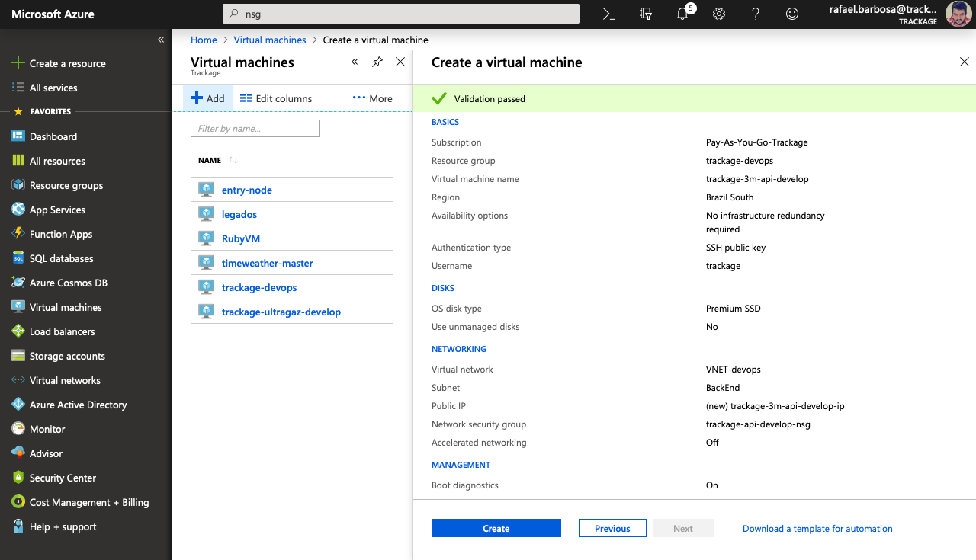976x560 pixels.
Task: Open Cloud Shell from the top bar
Action: pyautogui.click(x=608, y=14)
